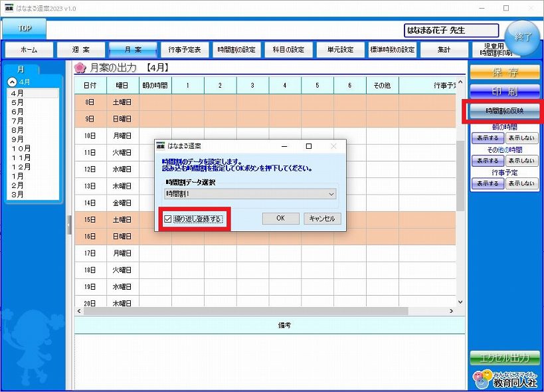This screenshot has width=544, height=392.
Task: Select 表示する under 朝の時間
Action: coord(488,138)
